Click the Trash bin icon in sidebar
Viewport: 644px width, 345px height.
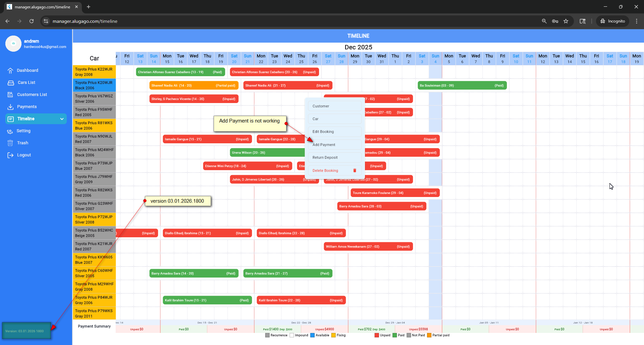[10, 143]
